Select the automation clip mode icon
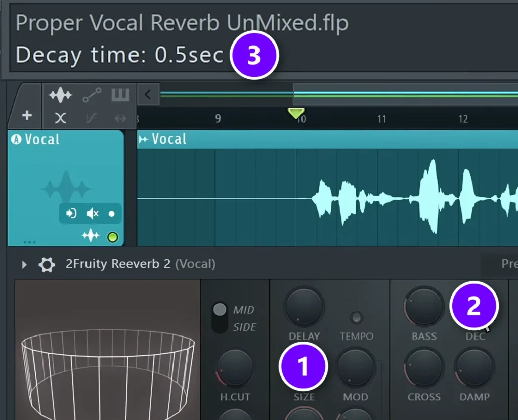Viewport: 518px width, 420px height. pos(92,95)
